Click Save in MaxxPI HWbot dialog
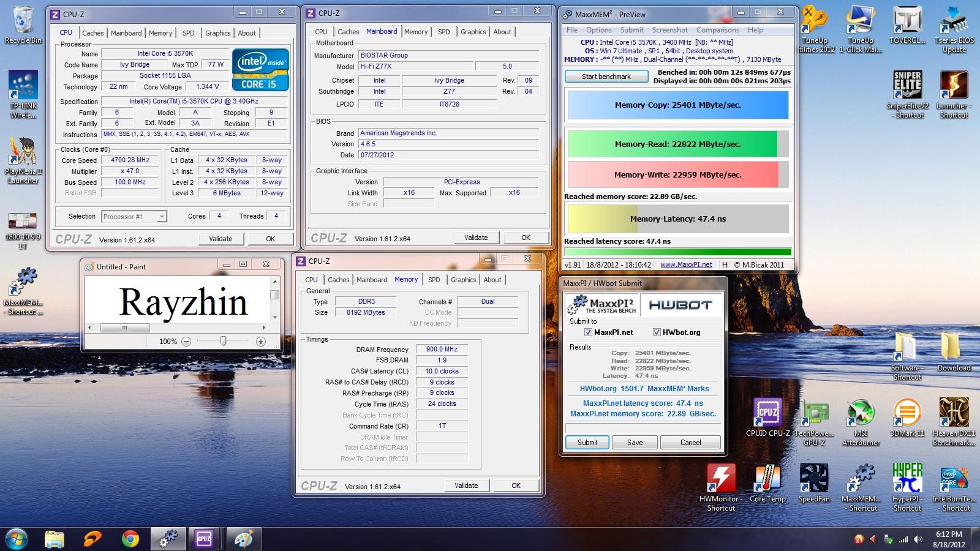Screen dimensions: 980x551 point(635,443)
